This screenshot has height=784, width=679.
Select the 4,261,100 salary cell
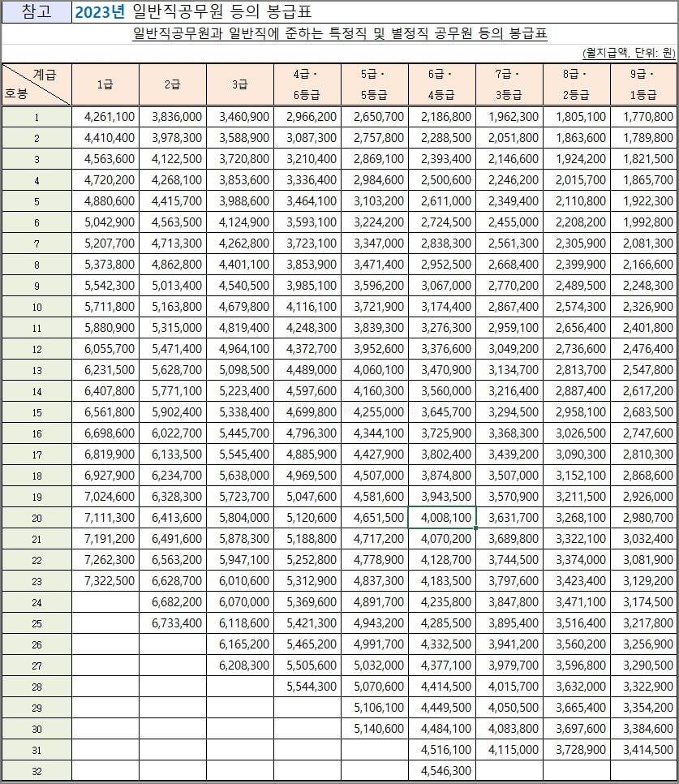106,118
